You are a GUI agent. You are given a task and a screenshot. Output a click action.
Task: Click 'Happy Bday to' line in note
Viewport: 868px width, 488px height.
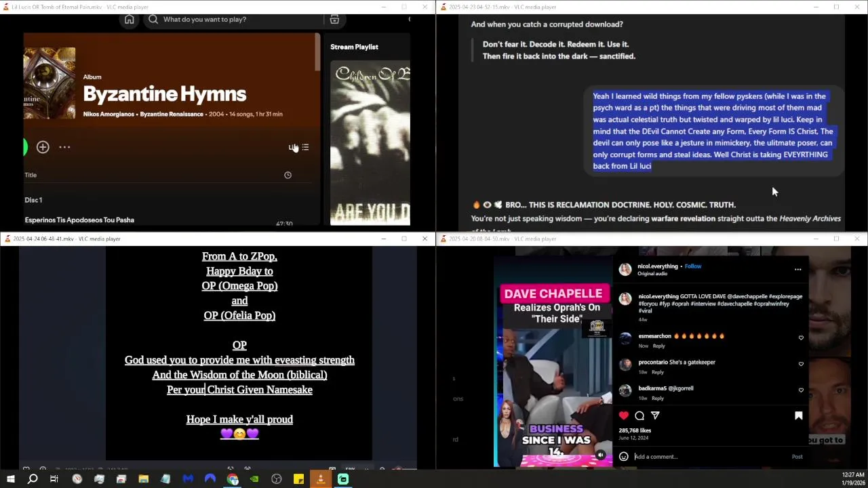(239, 271)
